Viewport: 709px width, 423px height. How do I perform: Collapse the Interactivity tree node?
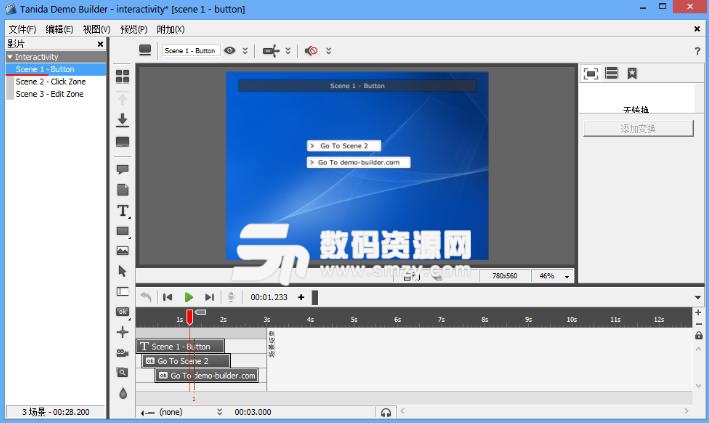click(10, 57)
